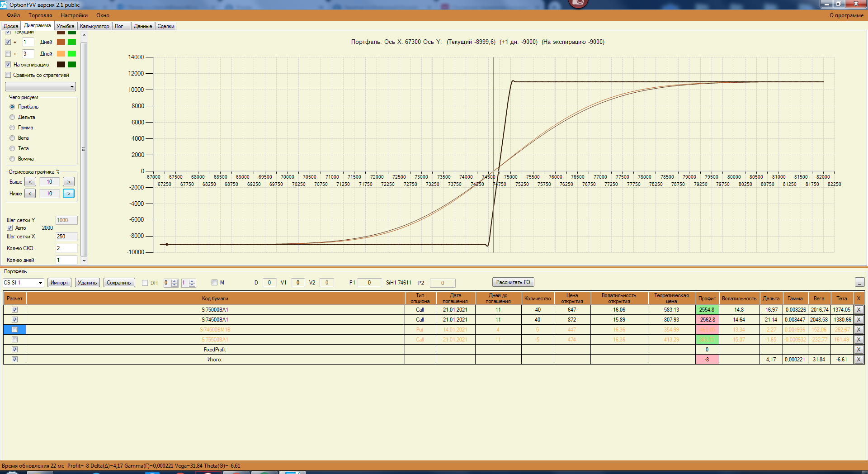Choose Вега as the plotted value
The image size is (868, 474).
[12, 138]
